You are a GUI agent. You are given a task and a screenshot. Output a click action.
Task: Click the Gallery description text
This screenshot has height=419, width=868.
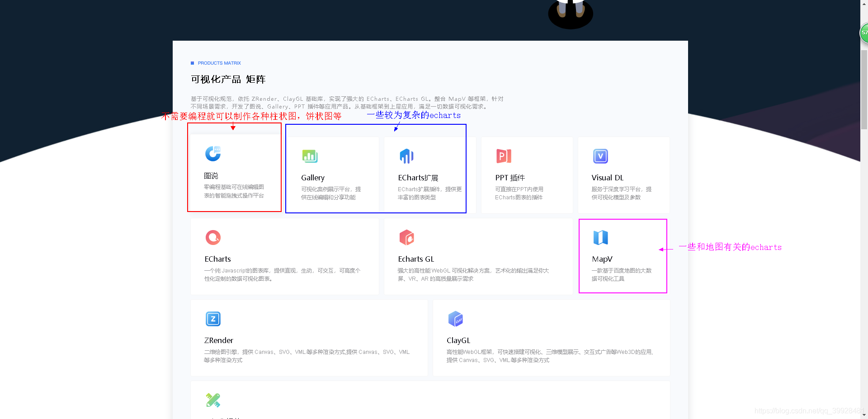tap(331, 193)
